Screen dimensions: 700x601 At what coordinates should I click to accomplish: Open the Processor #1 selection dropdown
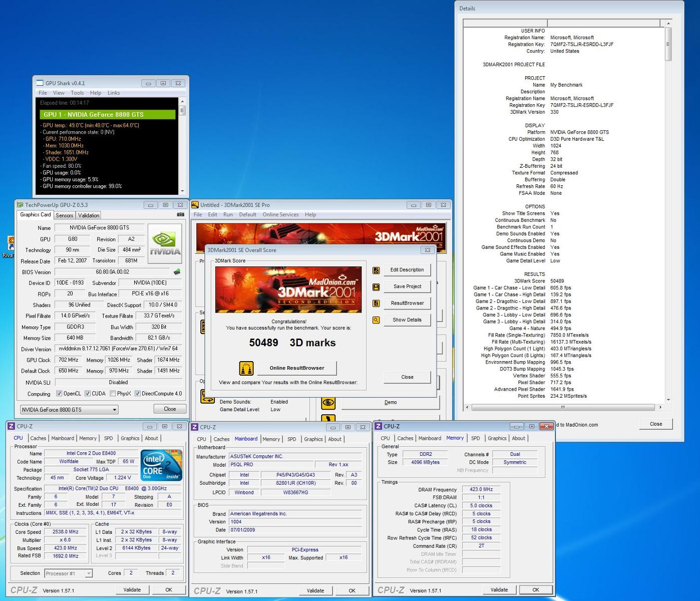(68, 573)
